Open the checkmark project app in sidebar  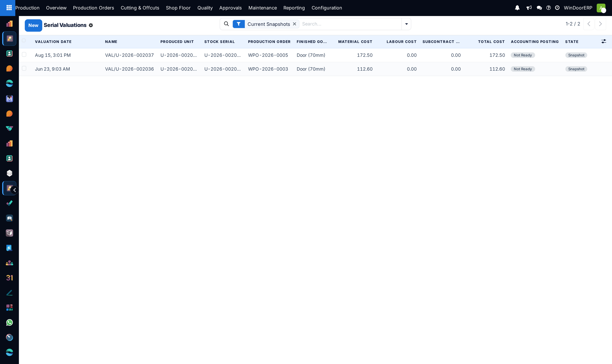[x=9, y=203]
